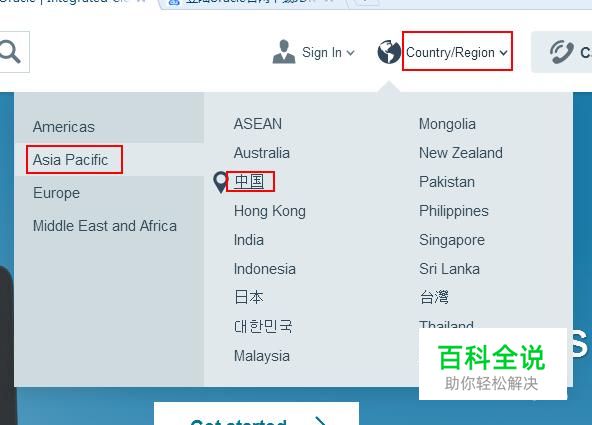Choose India from the country list

click(x=249, y=240)
